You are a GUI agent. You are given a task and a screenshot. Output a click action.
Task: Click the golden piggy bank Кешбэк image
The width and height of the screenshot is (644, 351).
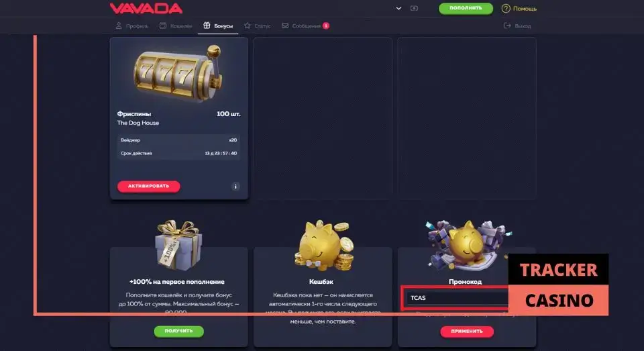(x=323, y=246)
